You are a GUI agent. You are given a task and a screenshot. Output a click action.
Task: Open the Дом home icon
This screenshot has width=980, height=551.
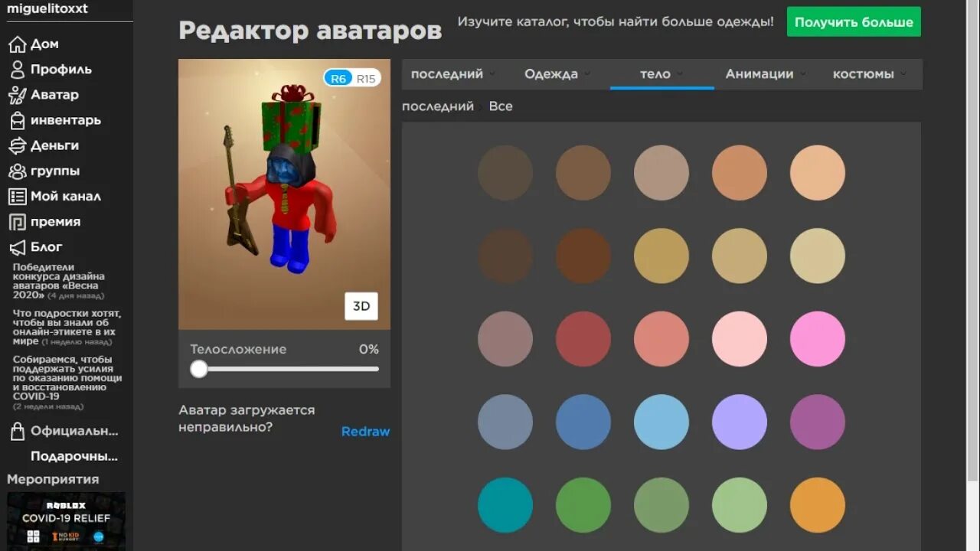pyautogui.click(x=17, y=44)
